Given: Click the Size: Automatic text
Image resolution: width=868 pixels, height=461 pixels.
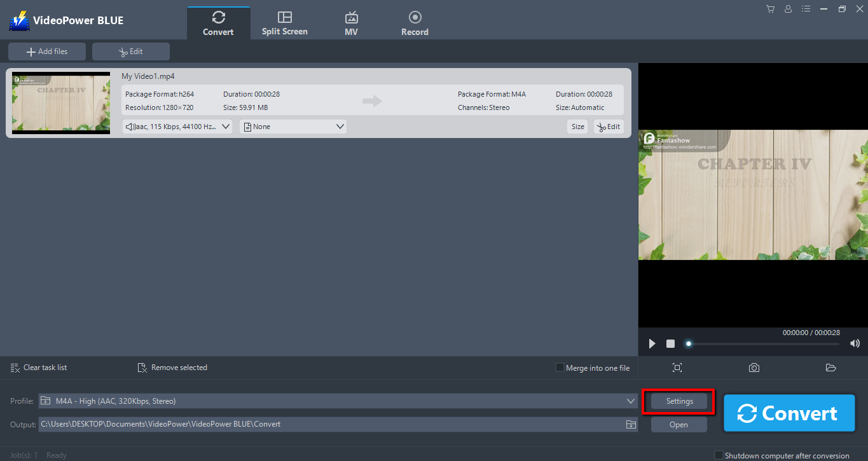Looking at the screenshot, I should tap(580, 107).
